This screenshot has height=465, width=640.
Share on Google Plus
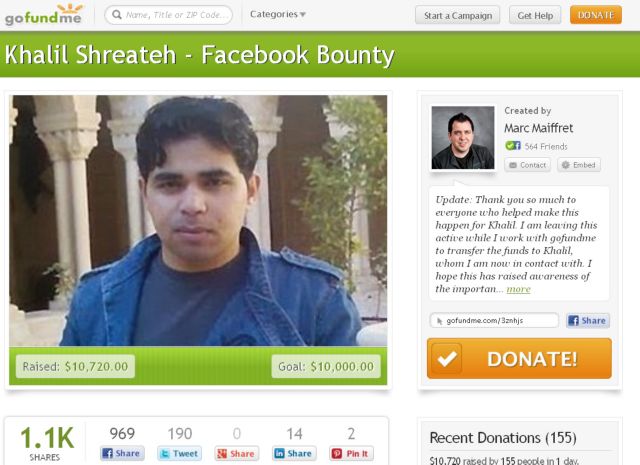click(237, 453)
